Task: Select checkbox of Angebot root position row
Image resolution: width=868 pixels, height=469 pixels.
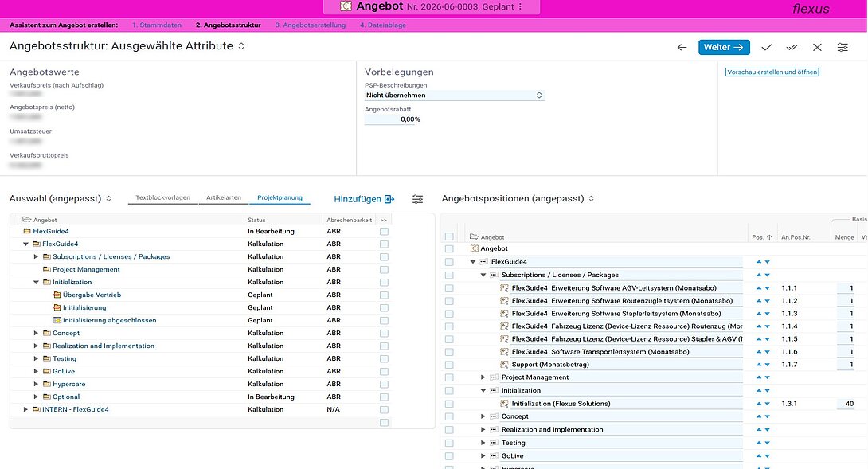Action: tap(449, 249)
